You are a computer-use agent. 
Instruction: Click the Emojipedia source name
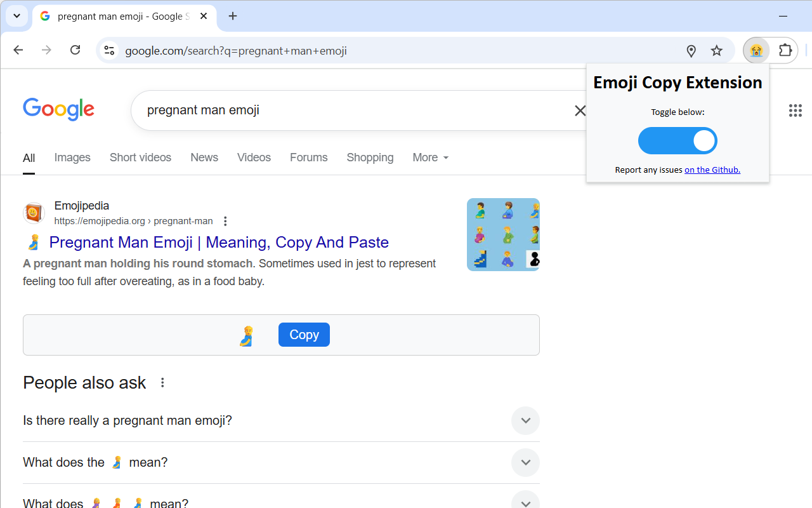pyautogui.click(x=82, y=206)
